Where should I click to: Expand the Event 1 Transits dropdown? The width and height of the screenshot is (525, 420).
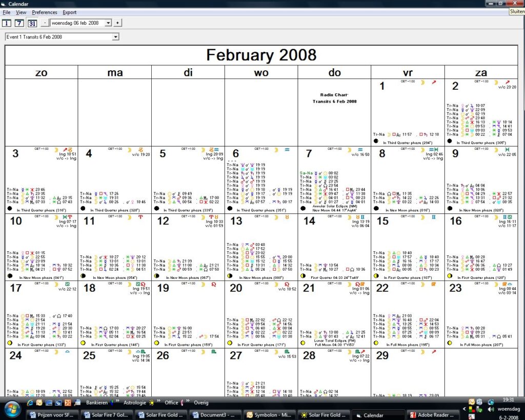[x=115, y=37]
